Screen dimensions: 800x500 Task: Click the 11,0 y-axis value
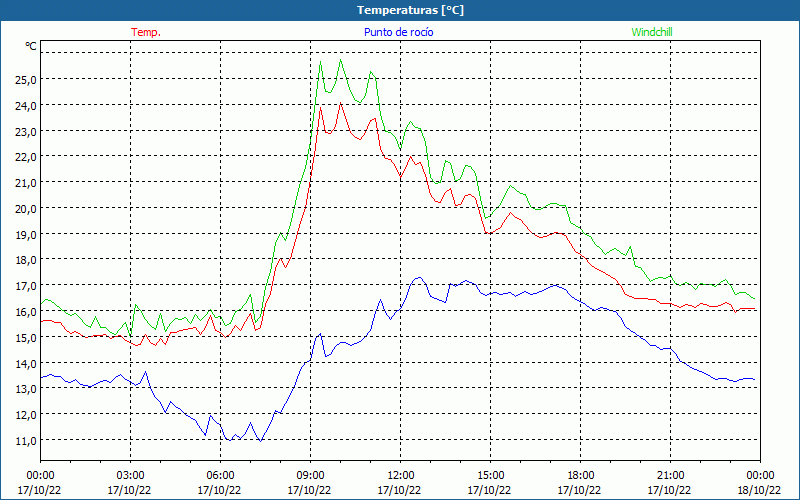pos(26,440)
